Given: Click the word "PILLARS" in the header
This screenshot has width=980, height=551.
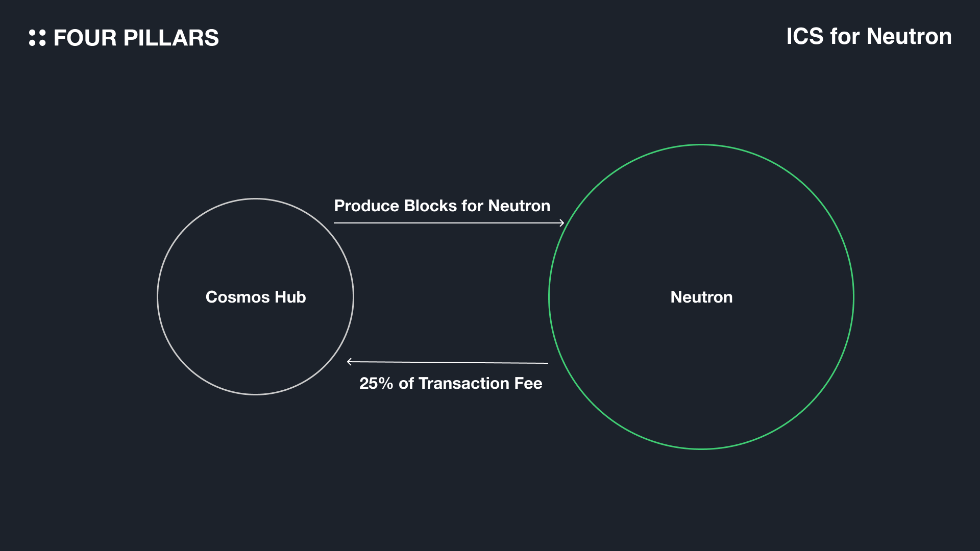Looking at the screenshot, I should coord(171,38).
